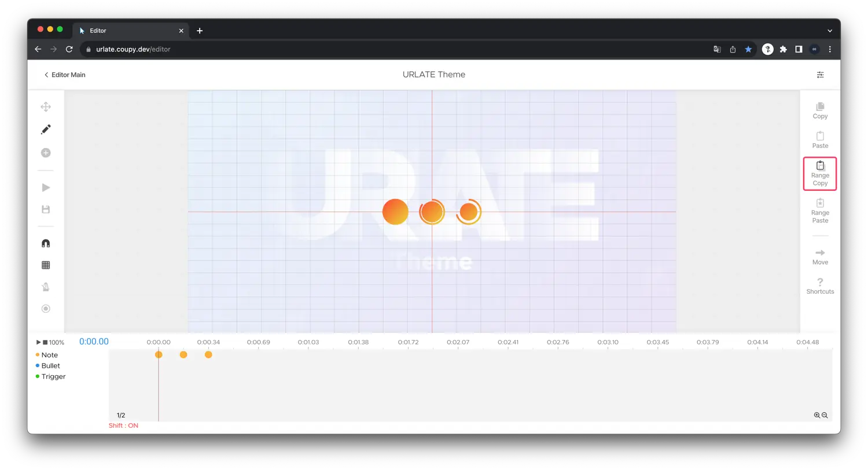
Task: Click the third orange note on timeline
Action: pyautogui.click(x=208, y=355)
